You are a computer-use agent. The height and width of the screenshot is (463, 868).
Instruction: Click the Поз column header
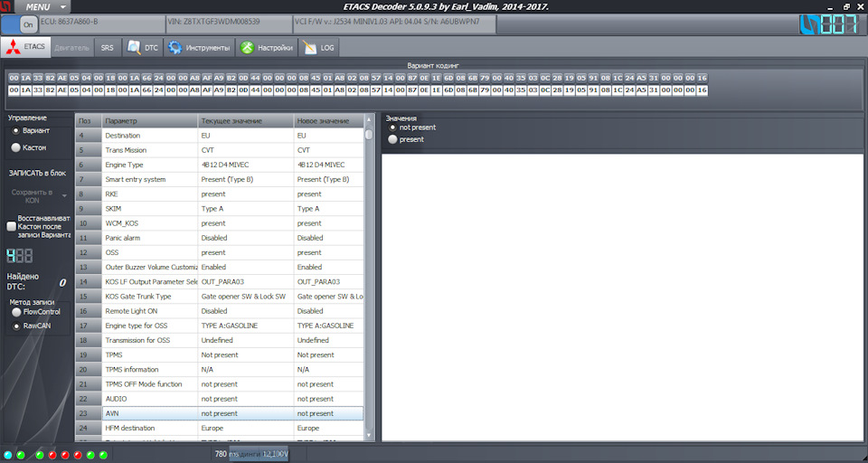click(89, 121)
